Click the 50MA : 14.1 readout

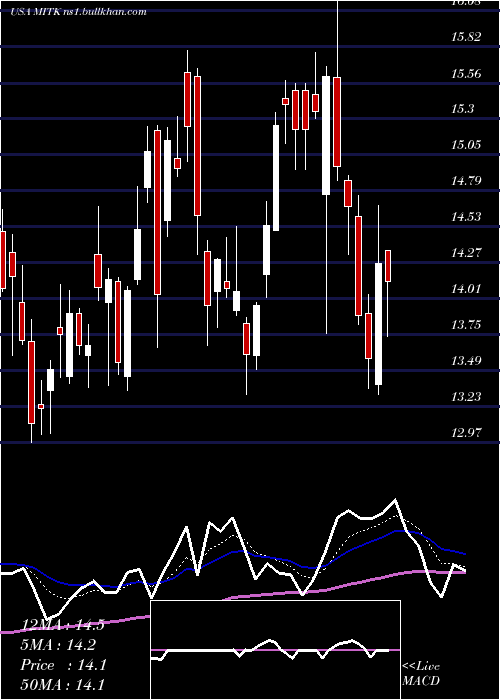click(63, 685)
